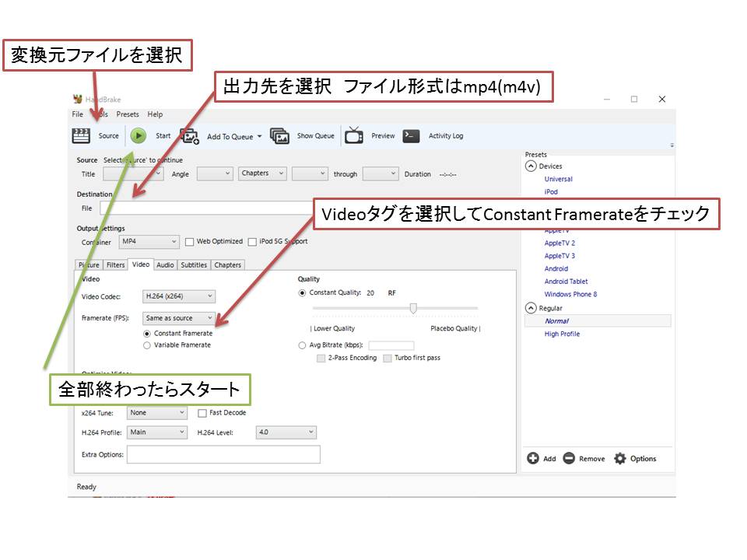
Task: Select the Video tab
Action: coord(141,264)
